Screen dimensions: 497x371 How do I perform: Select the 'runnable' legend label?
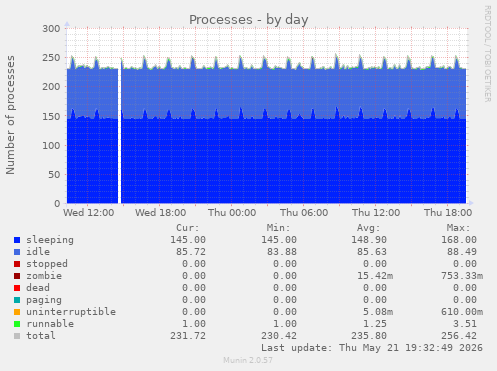tap(50, 324)
